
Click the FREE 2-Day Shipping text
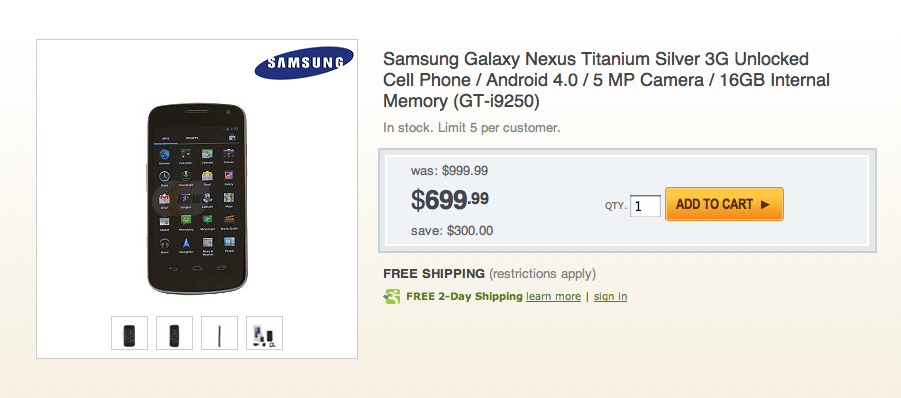[x=464, y=296]
